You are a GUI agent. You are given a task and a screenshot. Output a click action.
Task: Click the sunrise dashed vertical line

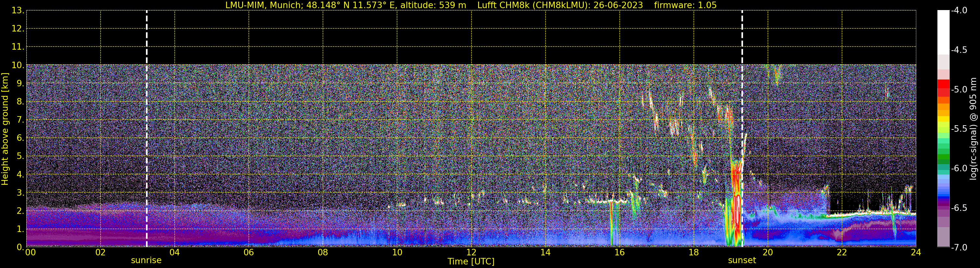147,129
